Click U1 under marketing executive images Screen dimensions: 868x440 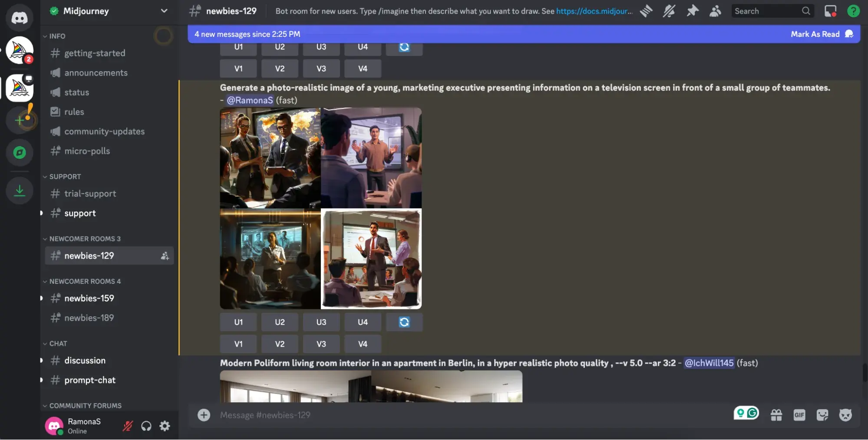[238, 322]
